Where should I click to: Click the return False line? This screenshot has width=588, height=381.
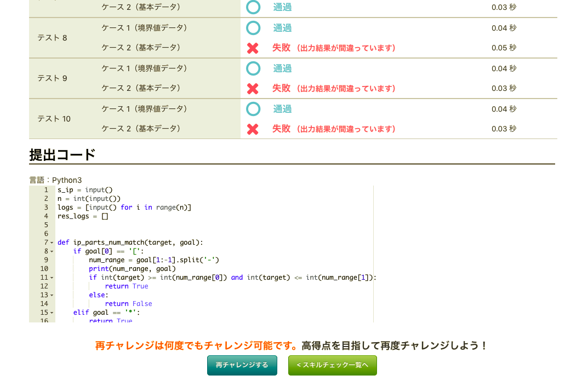(x=129, y=304)
